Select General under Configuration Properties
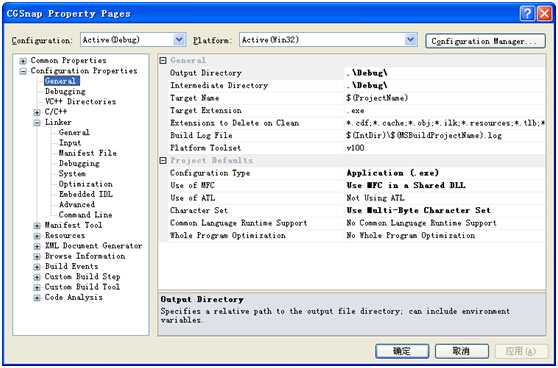This screenshot has height=368, width=558. coord(62,81)
